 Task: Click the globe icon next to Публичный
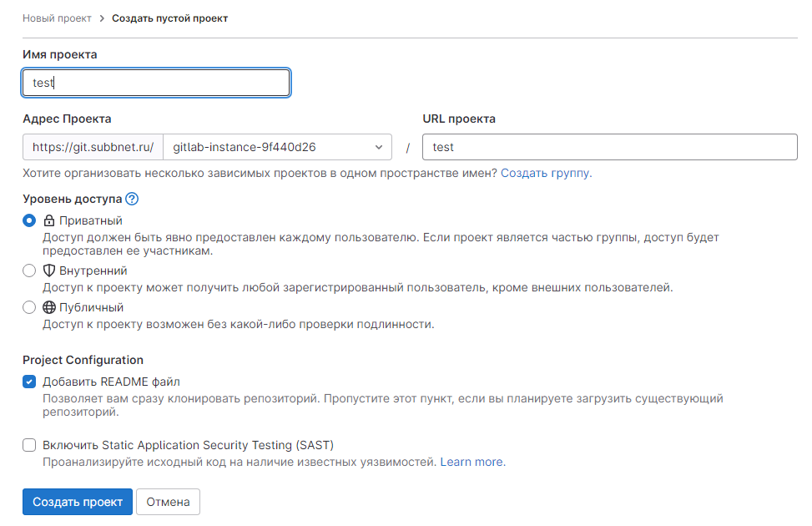click(48, 307)
